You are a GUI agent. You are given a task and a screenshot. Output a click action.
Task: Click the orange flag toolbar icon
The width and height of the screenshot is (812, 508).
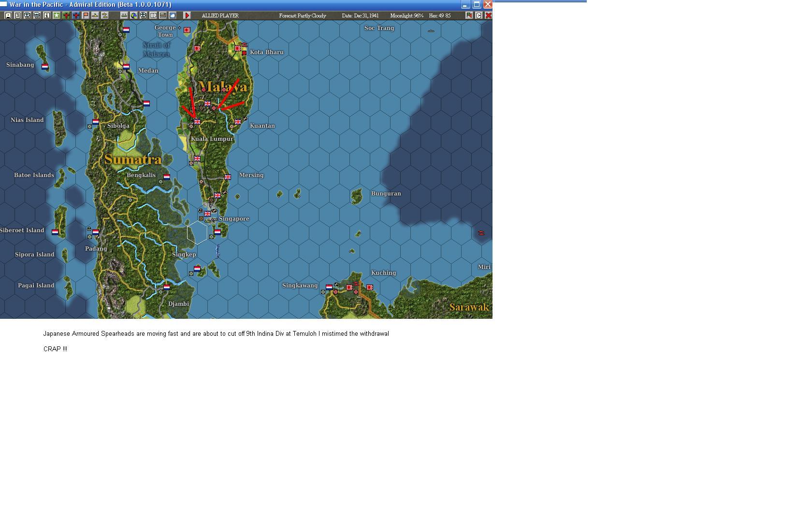click(86, 15)
